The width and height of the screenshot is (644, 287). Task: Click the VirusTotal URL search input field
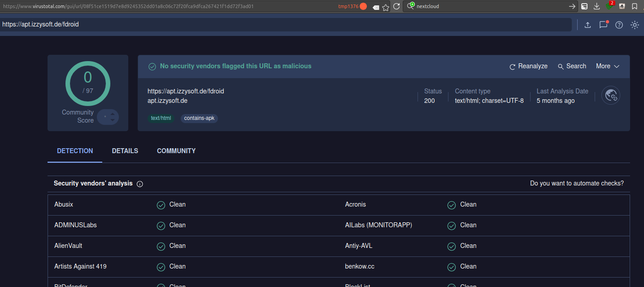point(285,25)
